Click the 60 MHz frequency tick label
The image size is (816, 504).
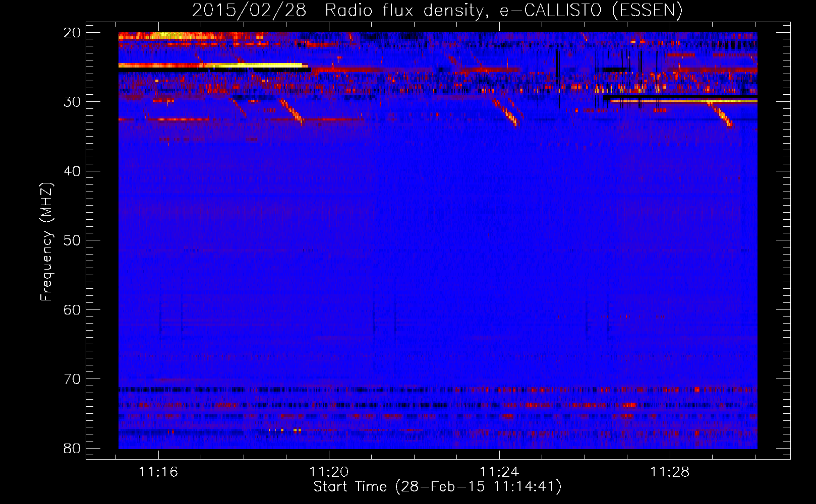pos(72,309)
